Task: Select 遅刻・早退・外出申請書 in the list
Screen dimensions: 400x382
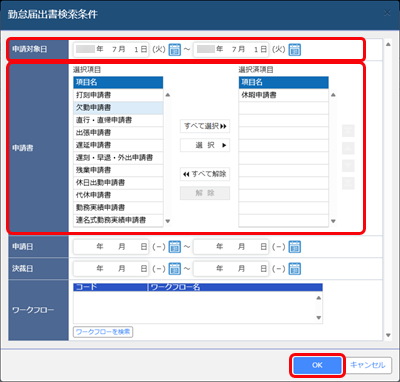Action: coord(118,158)
